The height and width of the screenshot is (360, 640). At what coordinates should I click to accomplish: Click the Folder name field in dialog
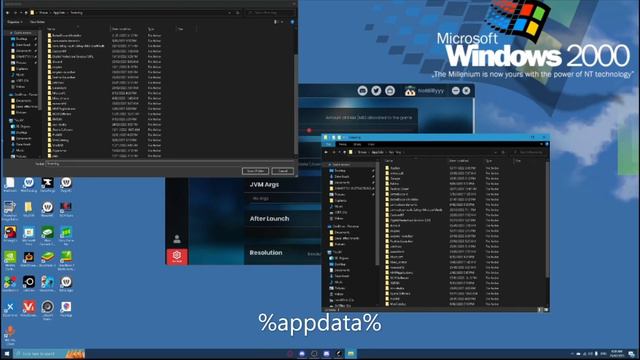click(x=169, y=164)
